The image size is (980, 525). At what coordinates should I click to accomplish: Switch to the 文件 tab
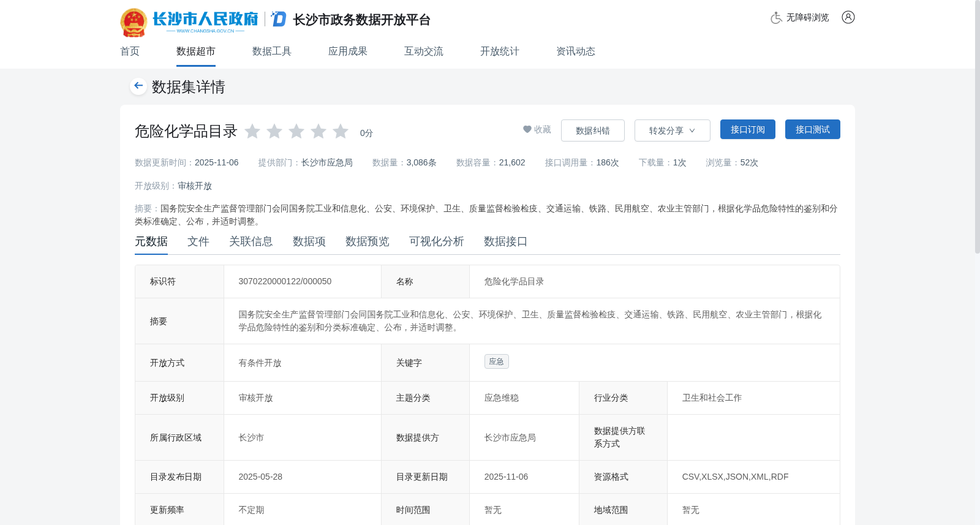tap(198, 241)
